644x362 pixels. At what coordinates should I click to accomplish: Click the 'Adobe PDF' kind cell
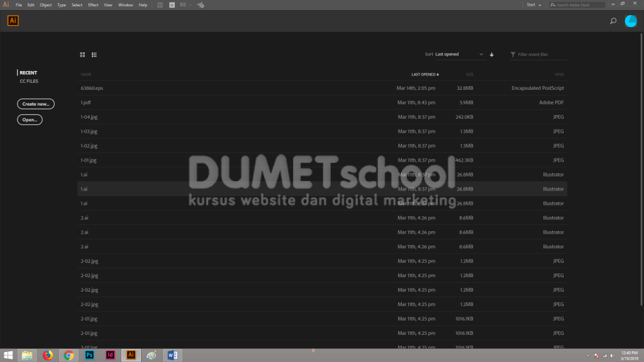point(551,102)
